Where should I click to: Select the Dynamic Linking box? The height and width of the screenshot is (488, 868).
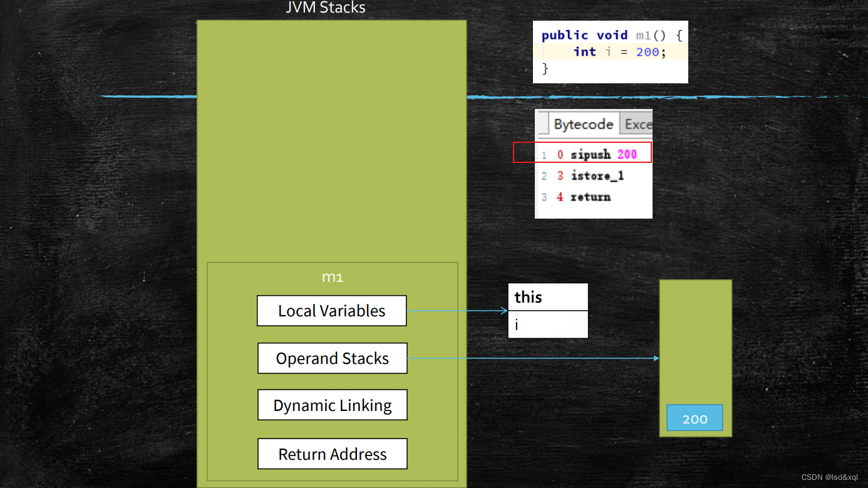tap(333, 405)
